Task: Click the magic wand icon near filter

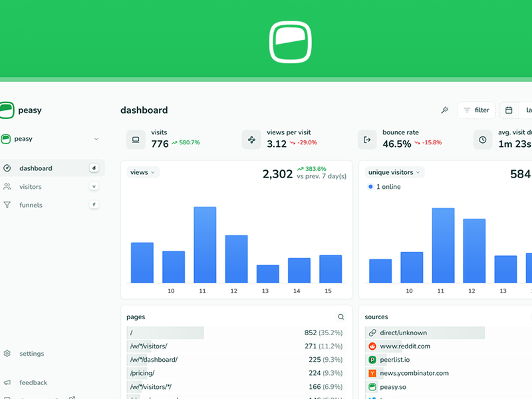Action: (444, 110)
